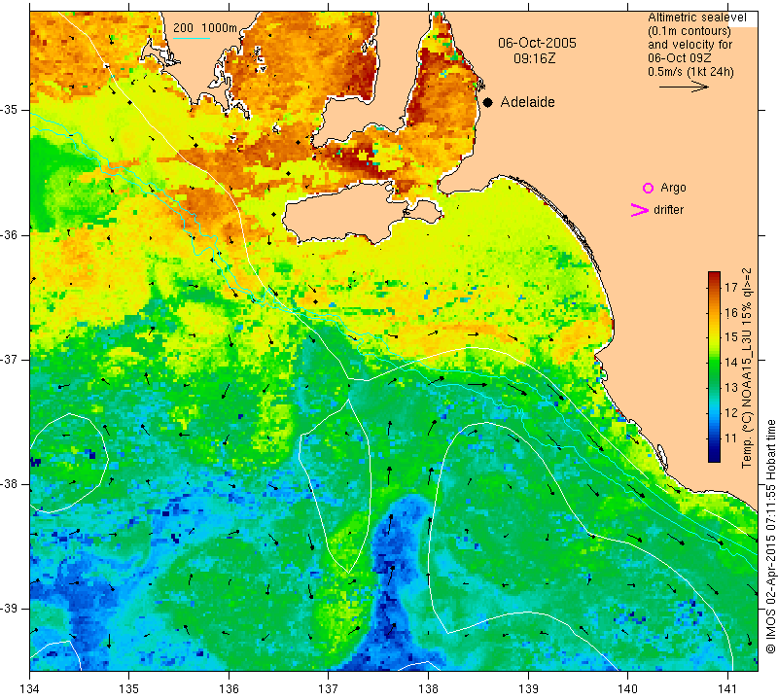The image size is (778, 700).
Task: Click the 14 tick on the temperature scale
Action: pos(731,363)
